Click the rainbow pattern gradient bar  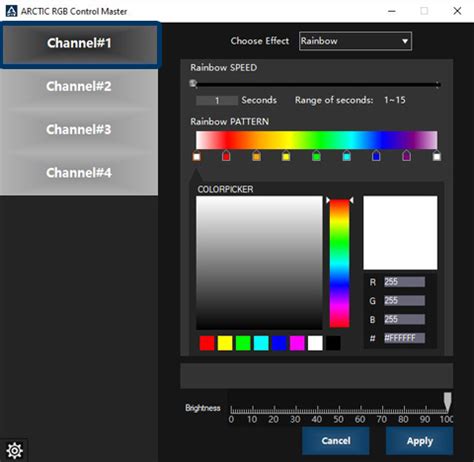pyautogui.click(x=317, y=140)
